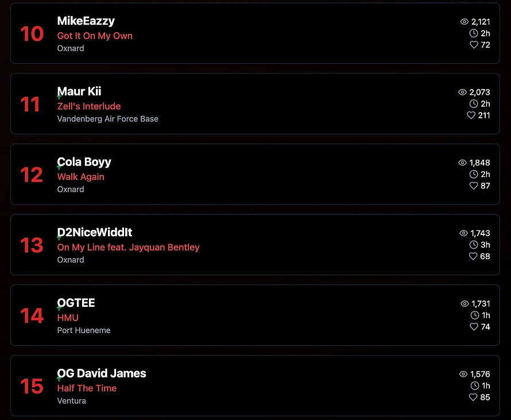511x420 pixels.
Task: Open artist MikeEazzy's name
Action: (86, 21)
